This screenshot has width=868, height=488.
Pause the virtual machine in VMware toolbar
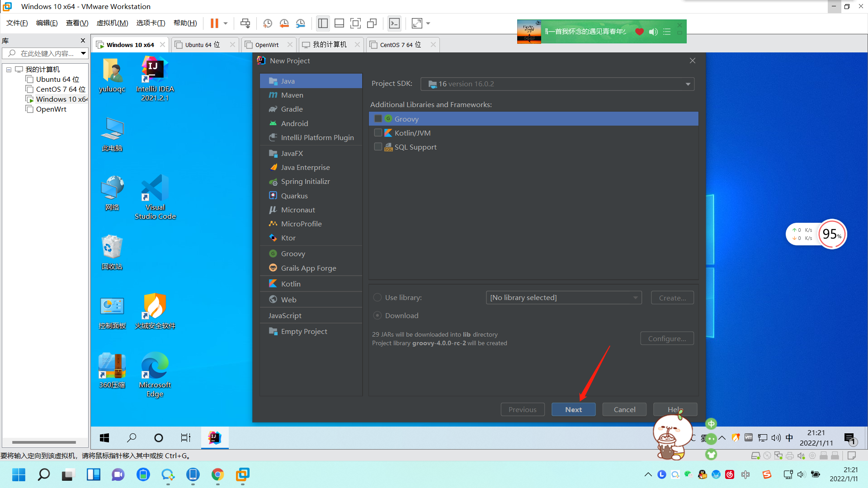214,23
